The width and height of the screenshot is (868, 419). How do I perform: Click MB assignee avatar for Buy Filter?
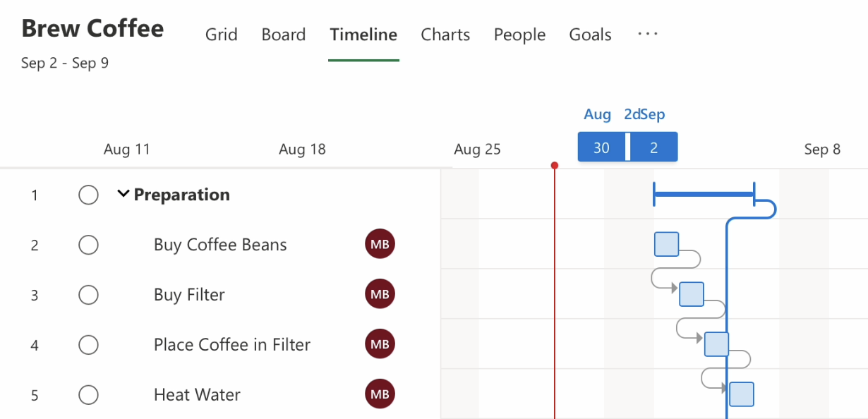(380, 295)
